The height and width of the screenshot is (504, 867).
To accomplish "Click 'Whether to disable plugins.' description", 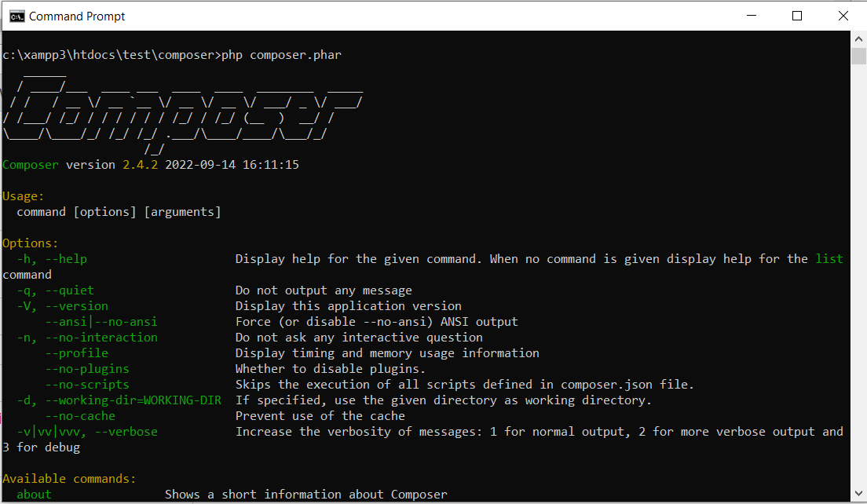I will [x=330, y=369].
